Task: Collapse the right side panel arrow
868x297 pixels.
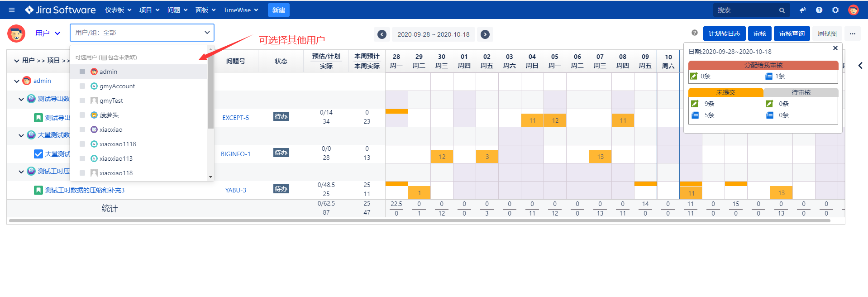Action: coord(860,66)
